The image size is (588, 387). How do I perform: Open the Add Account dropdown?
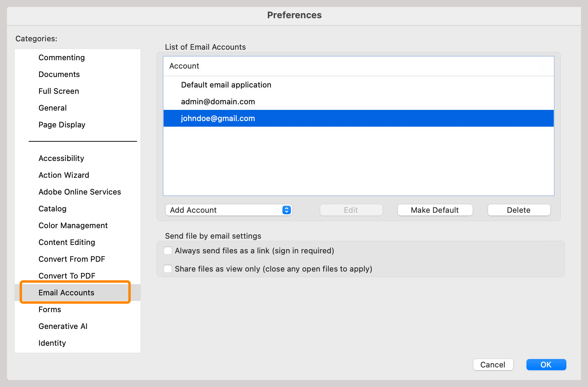pyautogui.click(x=229, y=210)
